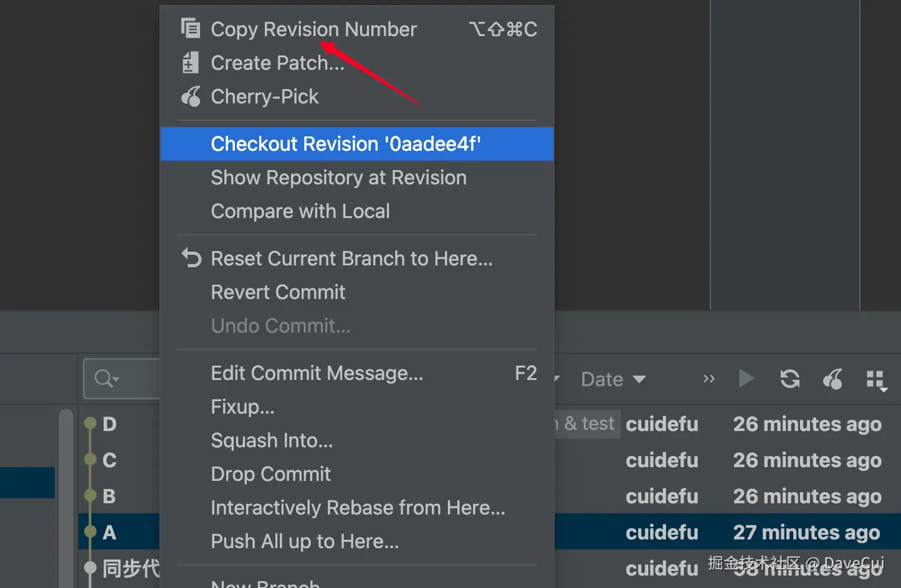The height and width of the screenshot is (588, 901).
Task: Click the Copy Revision Number icon
Action: [x=191, y=29]
